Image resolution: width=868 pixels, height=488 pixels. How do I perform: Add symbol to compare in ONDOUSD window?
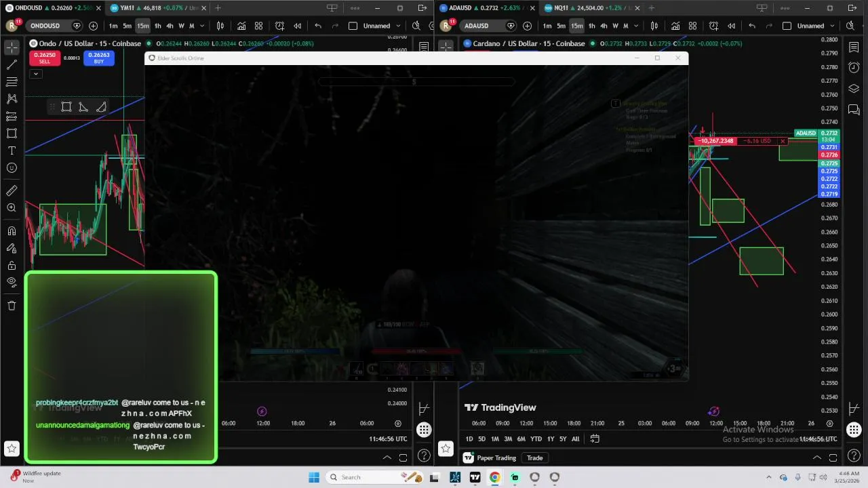pos(93,26)
